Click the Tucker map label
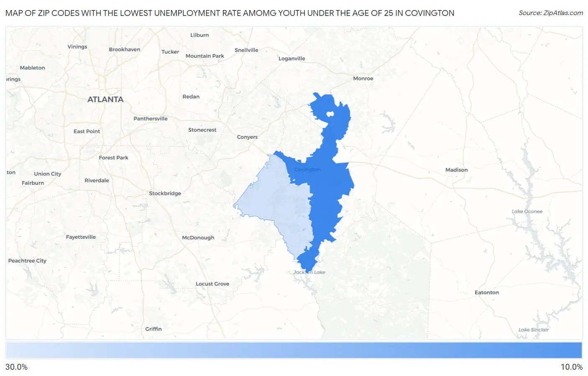 pos(170,52)
